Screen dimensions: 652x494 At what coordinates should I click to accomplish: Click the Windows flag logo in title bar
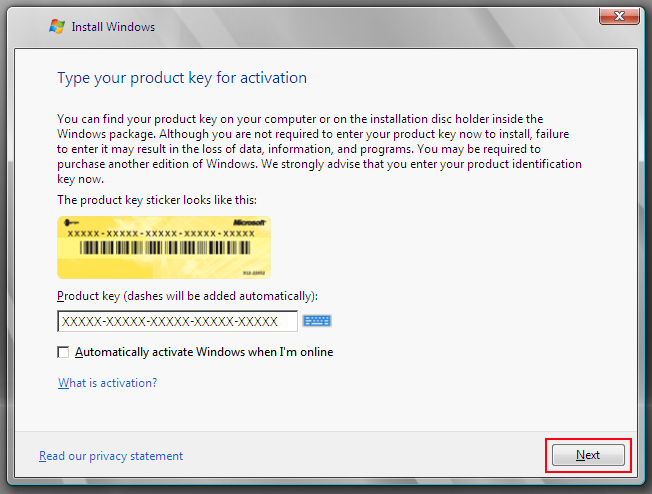pyautogui.click(x=57, y=27)
